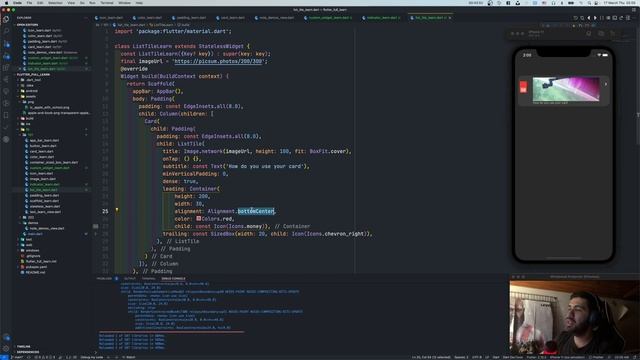Screen dimensions: 640x360
Task: Close the list_tile_learn.dart editor tab
Action: 450,18
